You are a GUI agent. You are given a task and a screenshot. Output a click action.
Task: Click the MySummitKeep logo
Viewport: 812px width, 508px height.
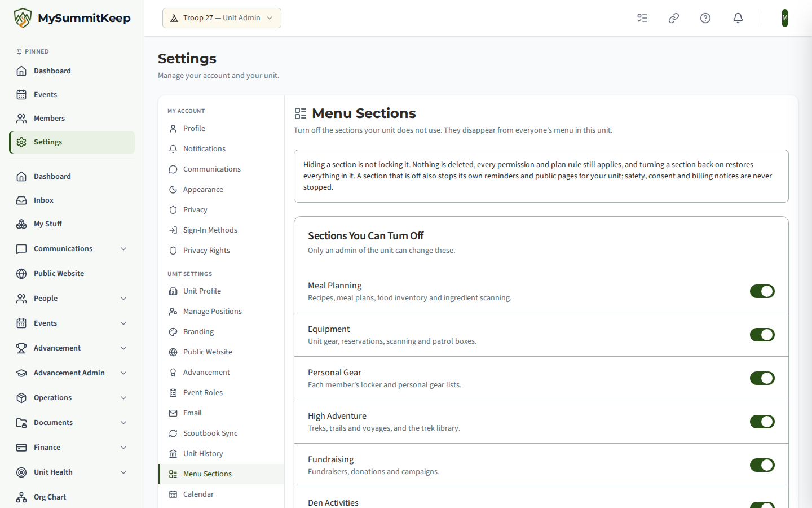tap(72, 18)
